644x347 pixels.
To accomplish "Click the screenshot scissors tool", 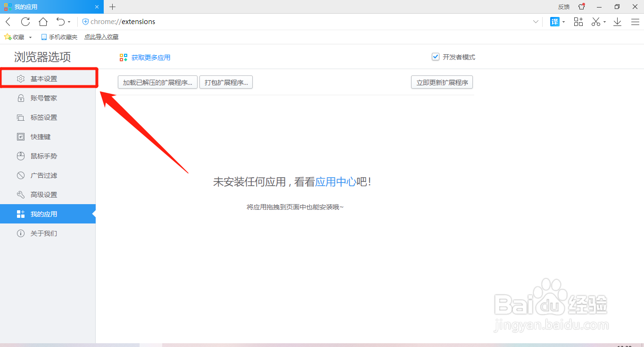I will (x=596, y=21).
